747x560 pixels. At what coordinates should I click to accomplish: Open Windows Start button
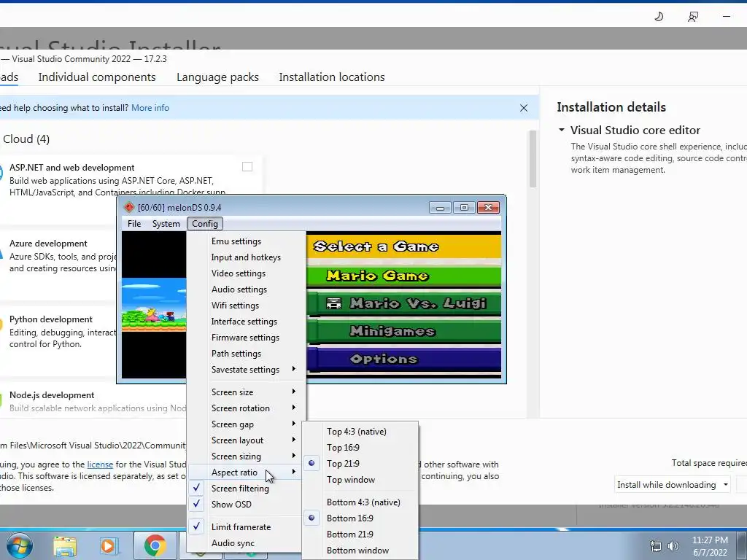pos(20,545)
